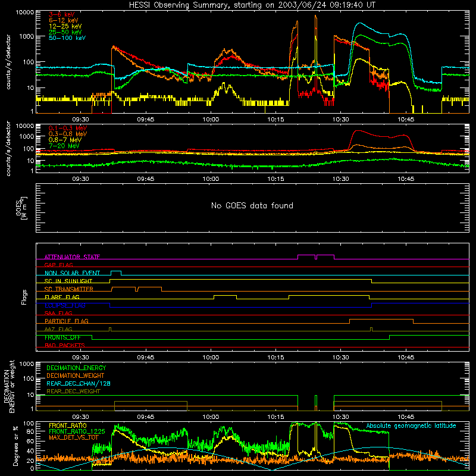Viewport: 476px width, 476px height.
Task: Select the 25-50 keV legend label
Action: 65,32
